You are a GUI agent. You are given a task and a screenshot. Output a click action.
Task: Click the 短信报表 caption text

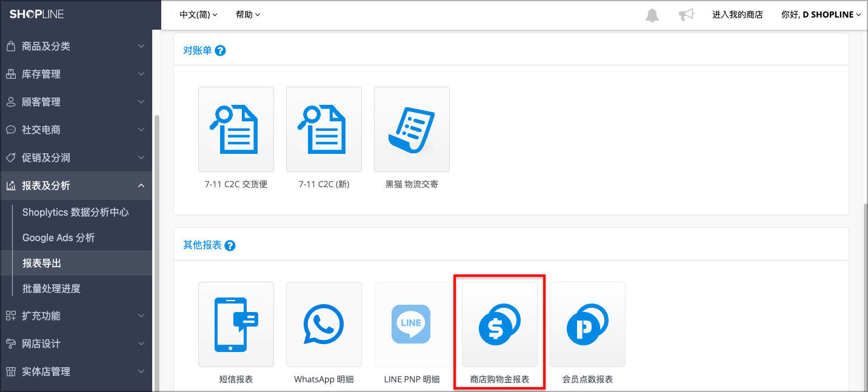click(x=236, y=379)
